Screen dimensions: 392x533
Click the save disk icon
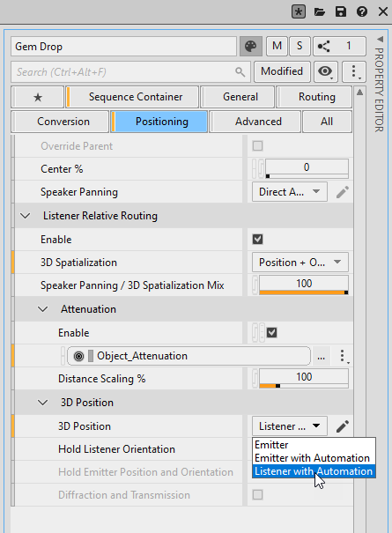click(x=341, y=12)
